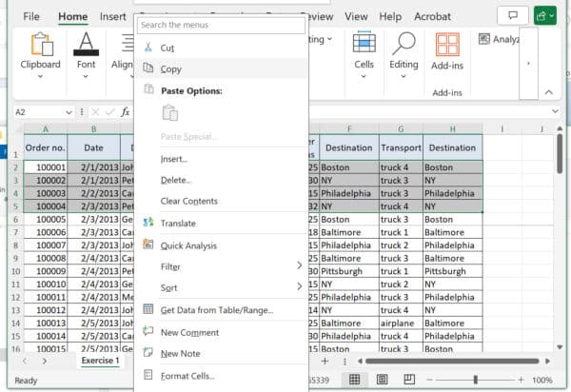Open the Editing magnifier icon
The height and width of the screenshot is (392, 571).
[404, 44]
